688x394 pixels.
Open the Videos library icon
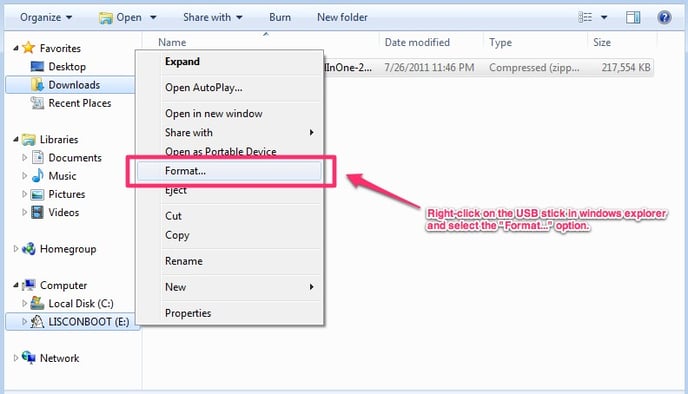tap(38, 212)
